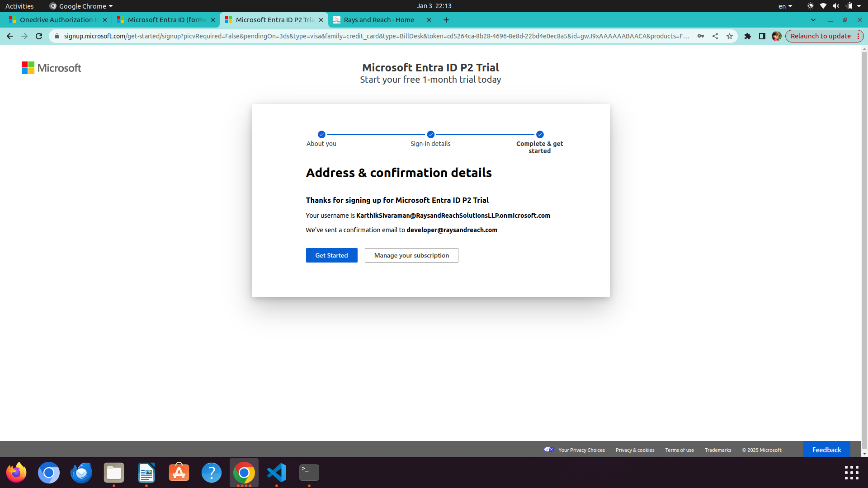Click the Sign-in details step indicator
The height and width of the screenshot is (488, 868).
430,139
